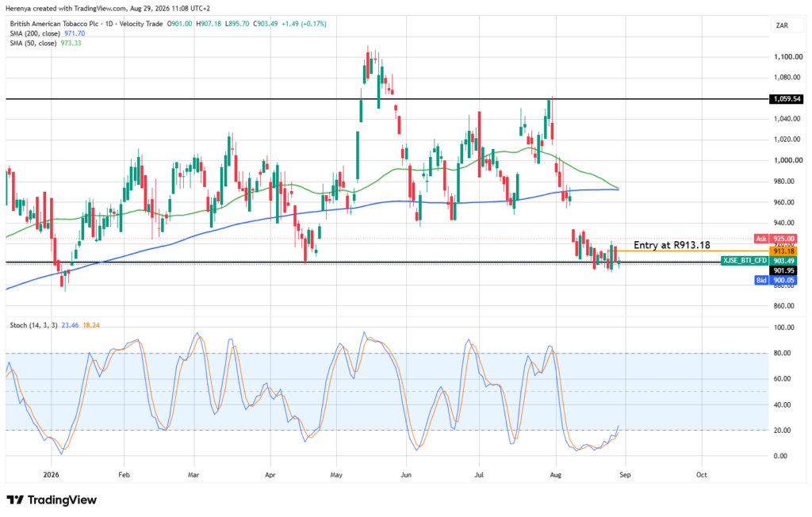Click the 960.00 price scale value

[784, 202]
